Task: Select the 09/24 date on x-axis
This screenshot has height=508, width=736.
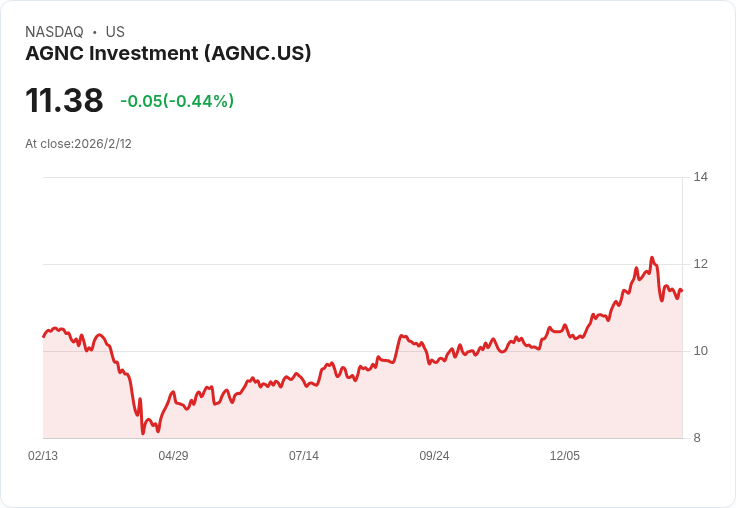Action: 434,456
